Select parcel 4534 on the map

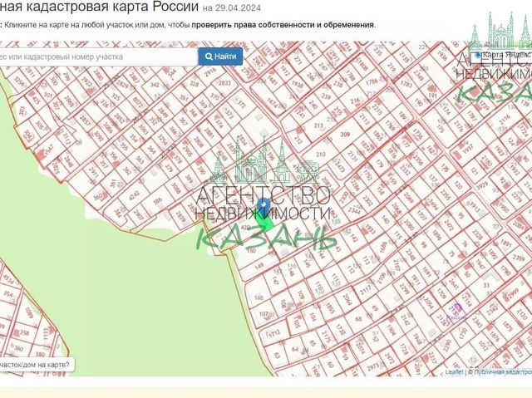point(8,280)
